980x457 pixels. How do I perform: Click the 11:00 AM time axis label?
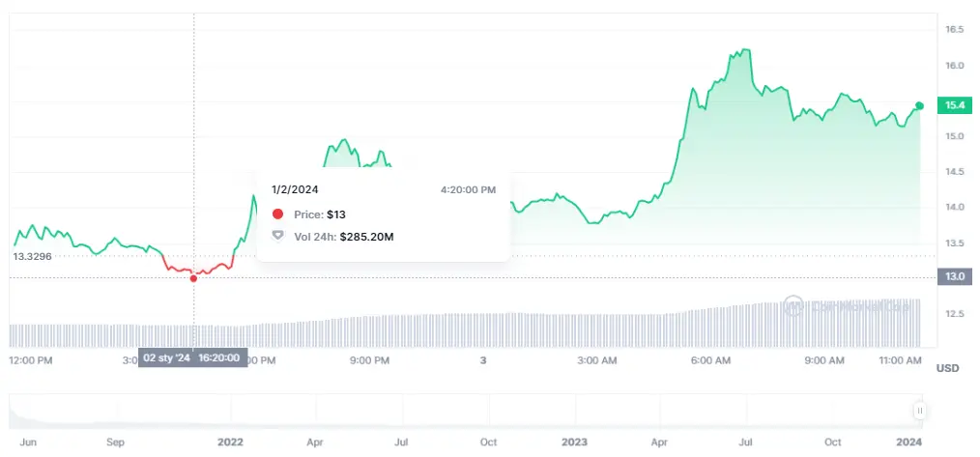901,360
